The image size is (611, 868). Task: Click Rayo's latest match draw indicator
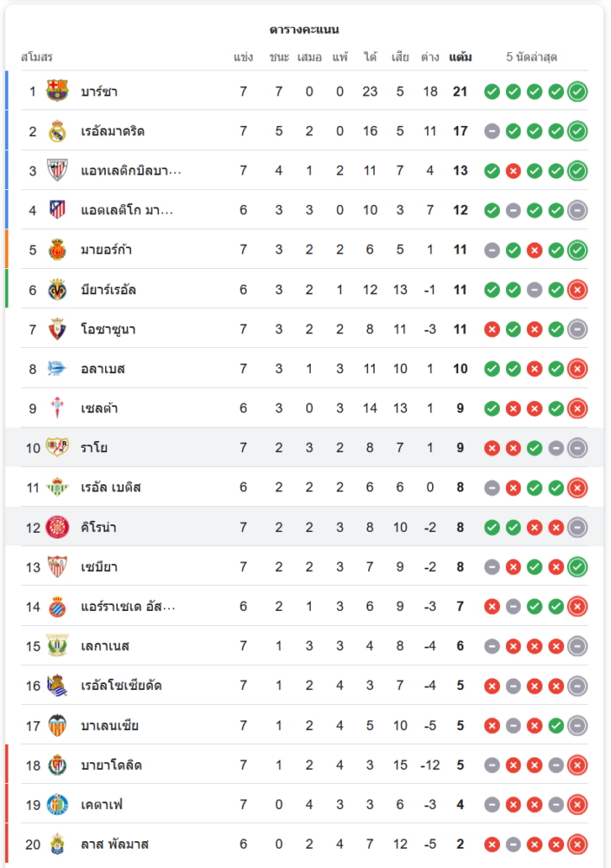point(577,448)
